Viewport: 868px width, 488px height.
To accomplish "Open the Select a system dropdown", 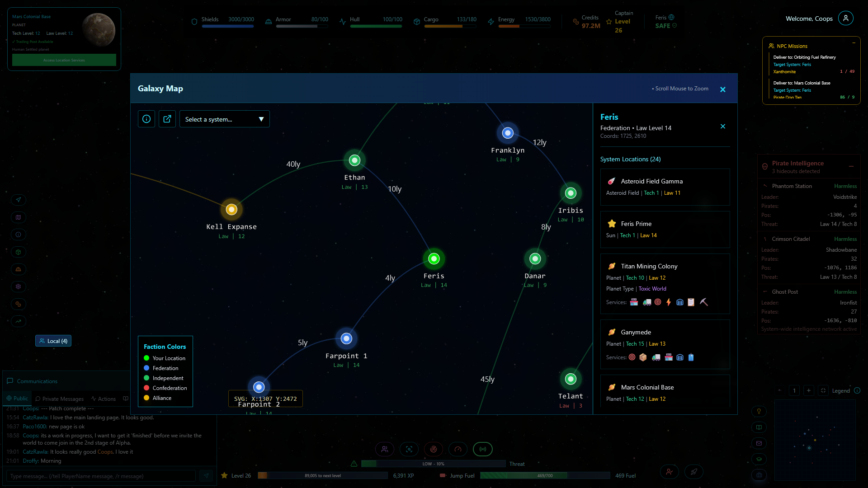I will click(224, 119).
